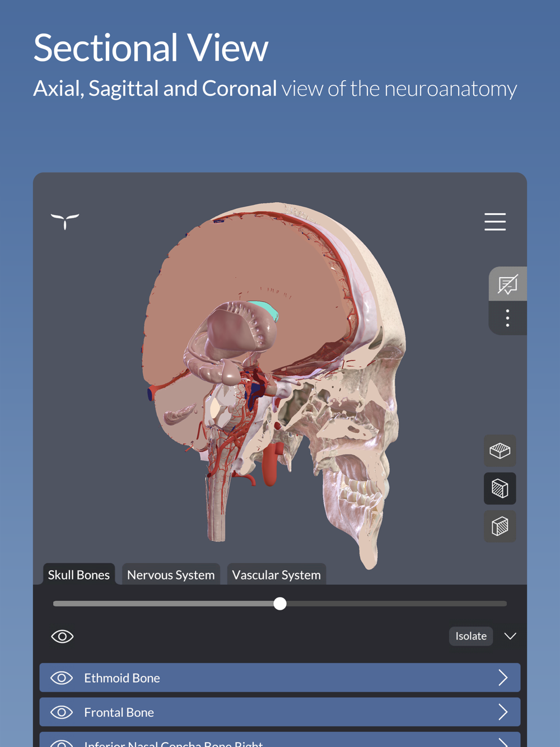Switch to Skull Bones tab
The image size is (560, 747).
pyautogui.click(x=79, y=575)
